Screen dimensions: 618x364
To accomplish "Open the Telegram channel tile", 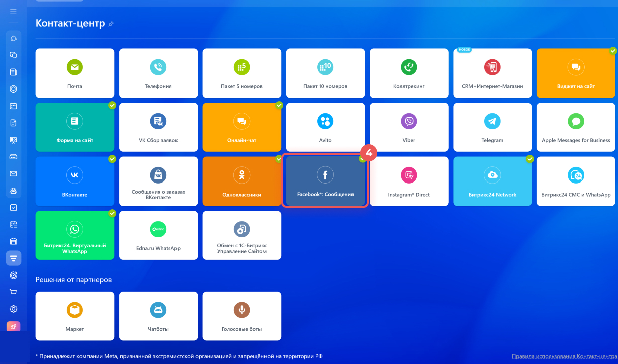I will pos(492,127).
